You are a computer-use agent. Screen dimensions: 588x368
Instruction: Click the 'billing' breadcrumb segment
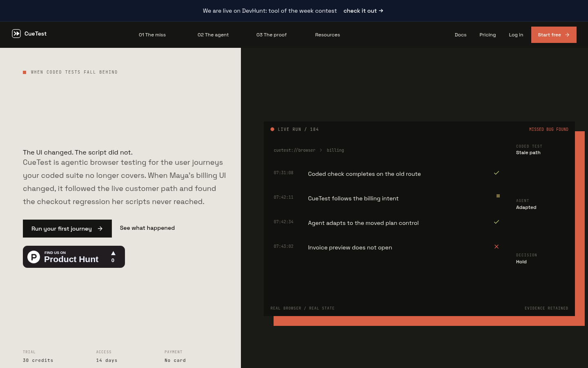tap(335, 150)
